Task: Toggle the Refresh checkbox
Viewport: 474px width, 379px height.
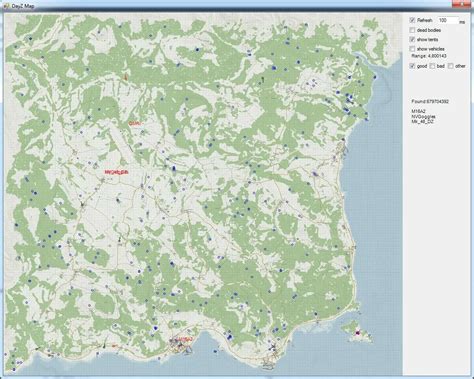Action: pyautogui.click(x=412, y=20)
